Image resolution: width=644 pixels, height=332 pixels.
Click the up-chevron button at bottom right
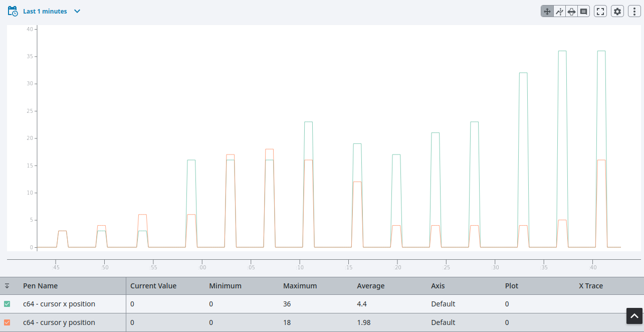(x=634, y=316)
